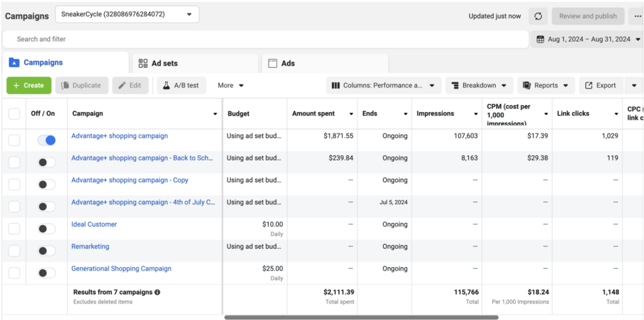Expand the More dropdown in the toolbar
The width and height of the screenshot is (644, 320).
point(230,85)
